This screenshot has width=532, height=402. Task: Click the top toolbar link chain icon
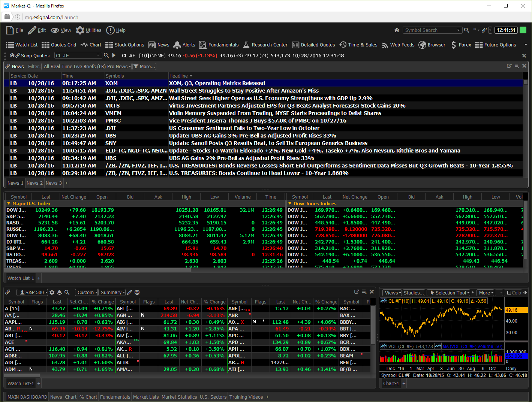coord(484,30)
